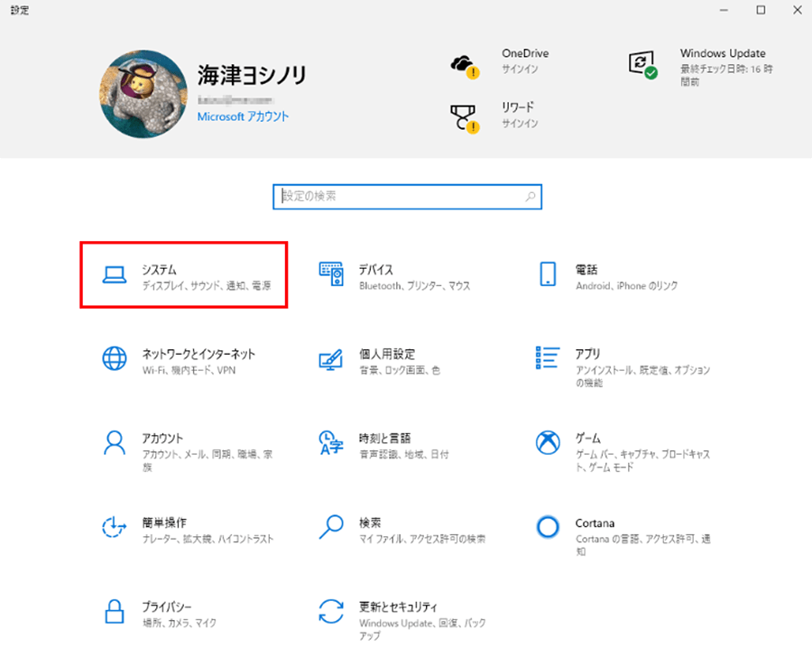Select the ゲーム category title

tap(588, 439)
